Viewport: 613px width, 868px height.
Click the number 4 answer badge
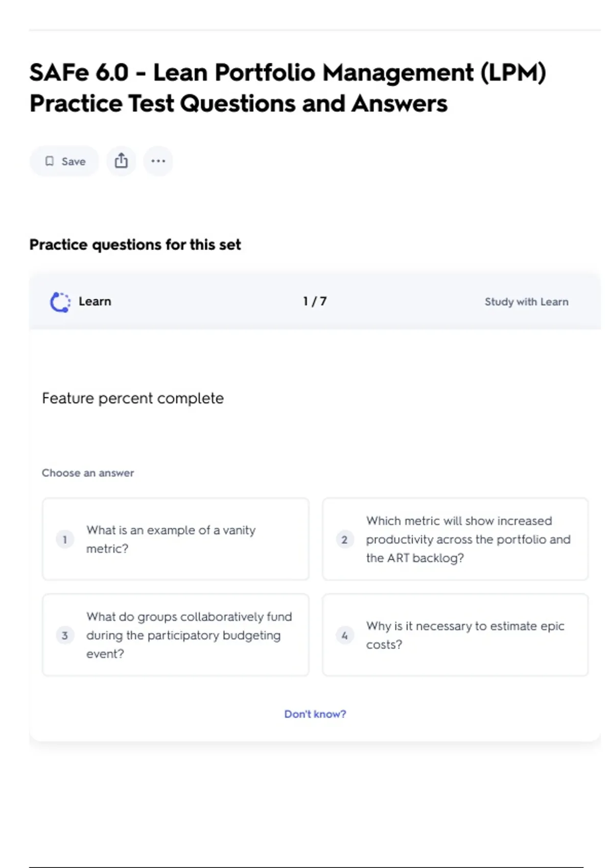pyautogui.click(x=344, y=635)
